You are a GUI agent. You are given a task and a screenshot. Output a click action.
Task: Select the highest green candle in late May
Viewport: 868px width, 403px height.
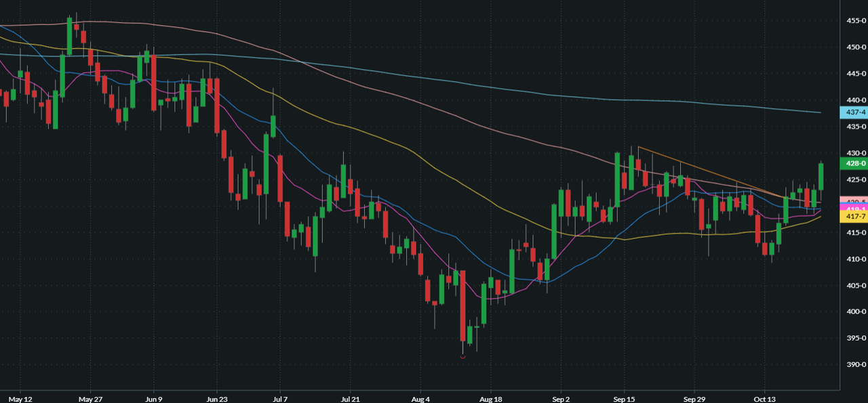(x=69, y=37)
